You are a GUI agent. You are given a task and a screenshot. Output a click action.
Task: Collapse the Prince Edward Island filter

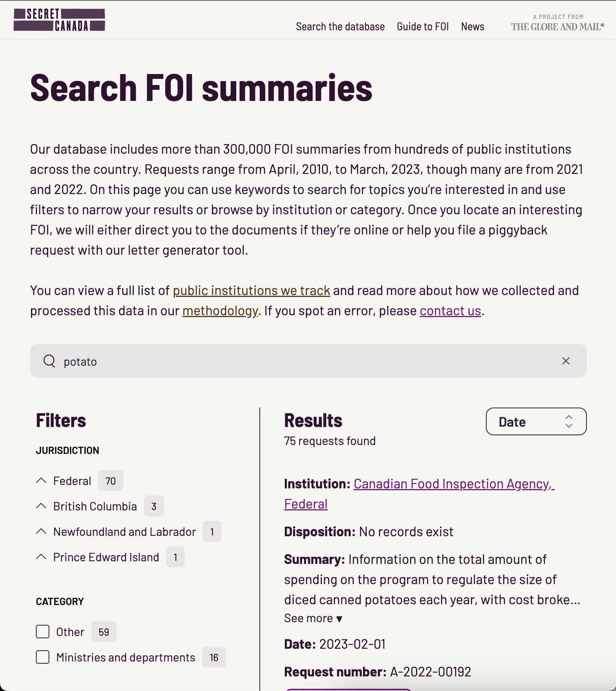point(41,557)
